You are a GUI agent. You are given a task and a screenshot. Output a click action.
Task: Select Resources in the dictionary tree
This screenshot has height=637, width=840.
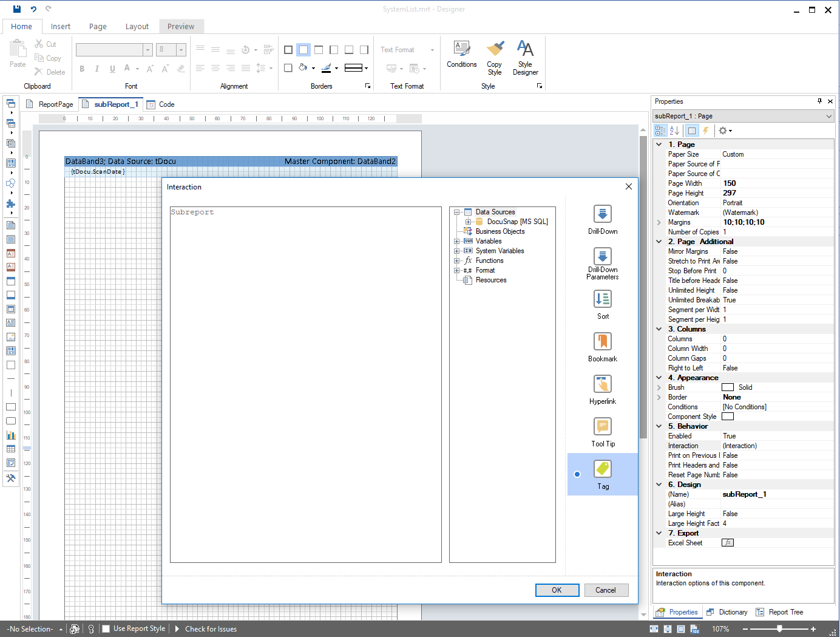coord(491,280)
